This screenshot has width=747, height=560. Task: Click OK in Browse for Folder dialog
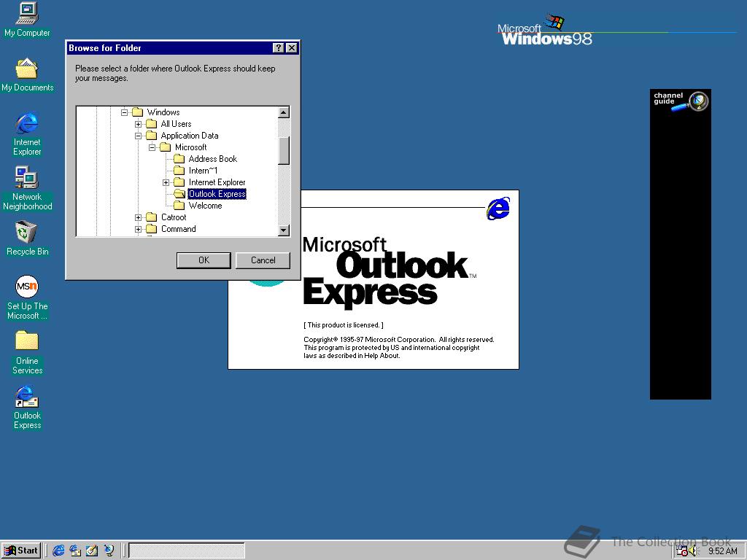[x=204, y=260]
